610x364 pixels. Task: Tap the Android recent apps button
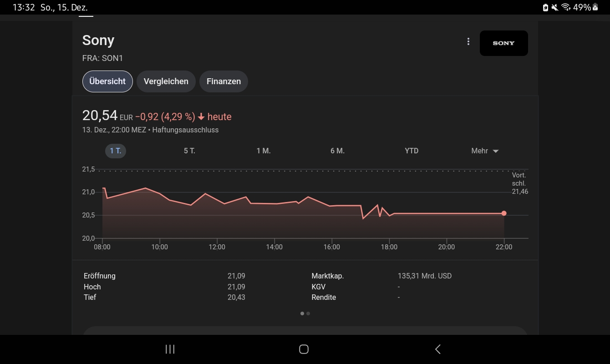170,349
